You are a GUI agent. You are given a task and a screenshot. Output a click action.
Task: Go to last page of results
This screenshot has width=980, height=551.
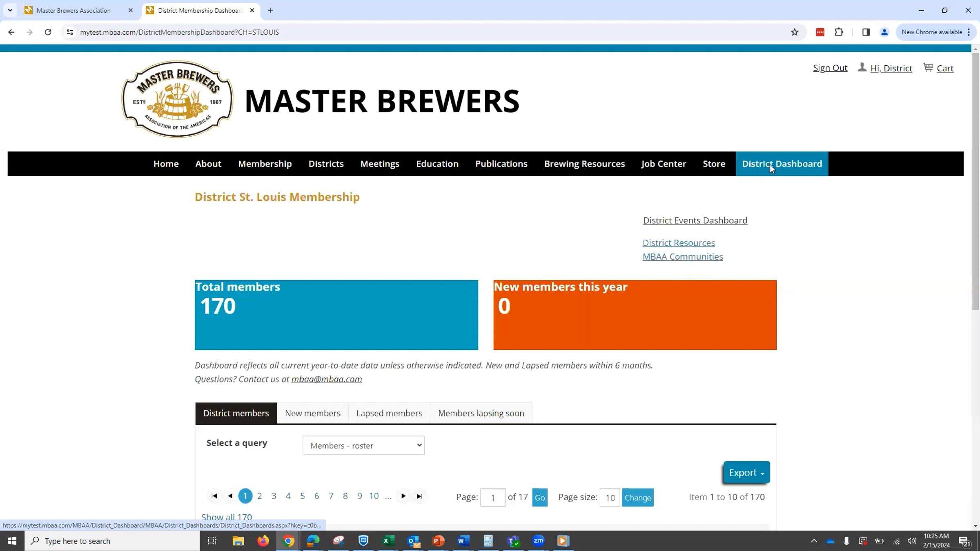[x=419, y=496]
